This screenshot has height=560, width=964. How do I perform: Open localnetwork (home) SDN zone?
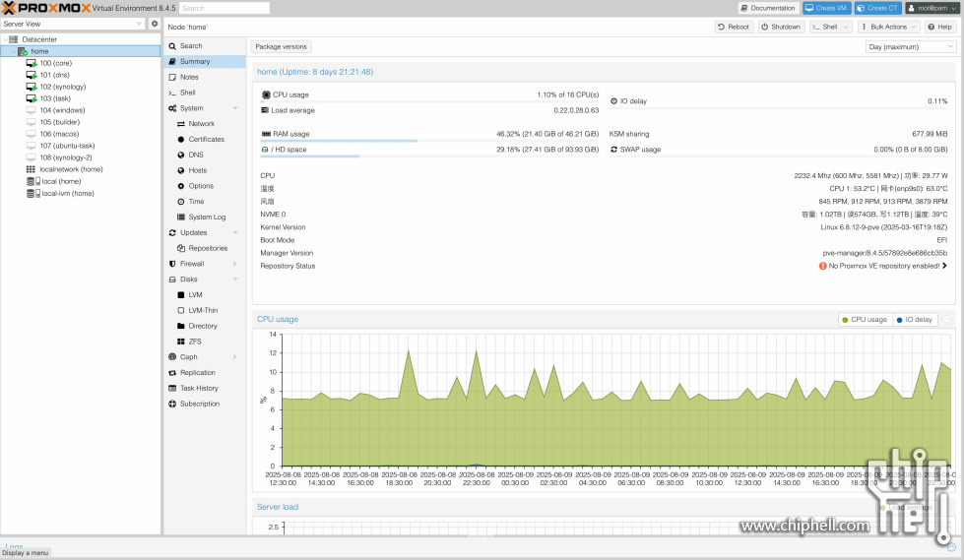coord(71,169)
